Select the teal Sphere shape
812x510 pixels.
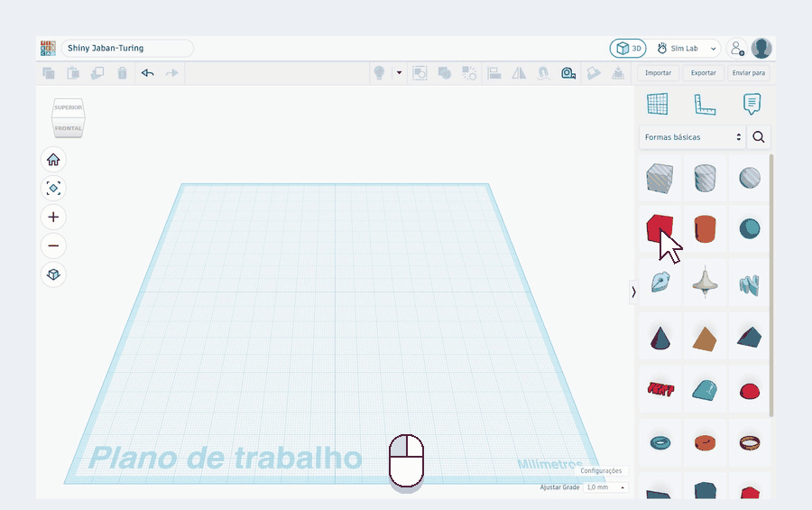click(750, 228)
